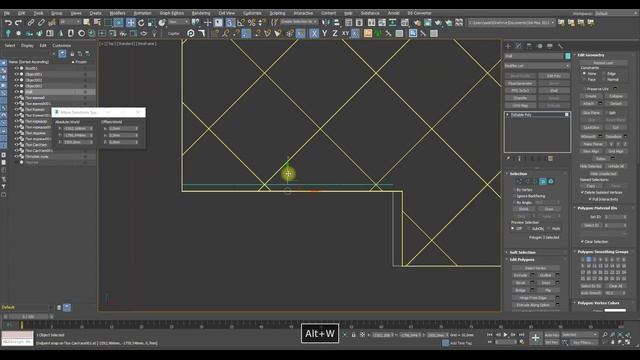This screenshot has height=360, width=640.
Task: Click the Hide Selected button
Action: coord(591,167)
